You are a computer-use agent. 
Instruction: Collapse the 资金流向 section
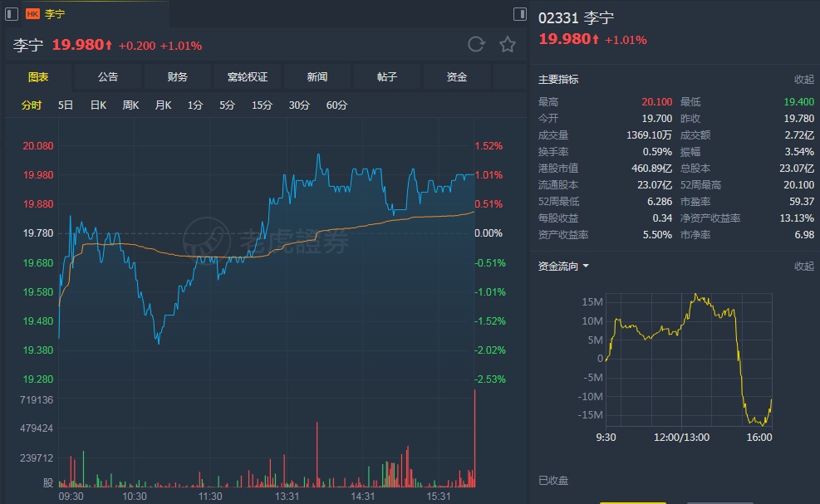pyautogui.click(x=803, y=267)
